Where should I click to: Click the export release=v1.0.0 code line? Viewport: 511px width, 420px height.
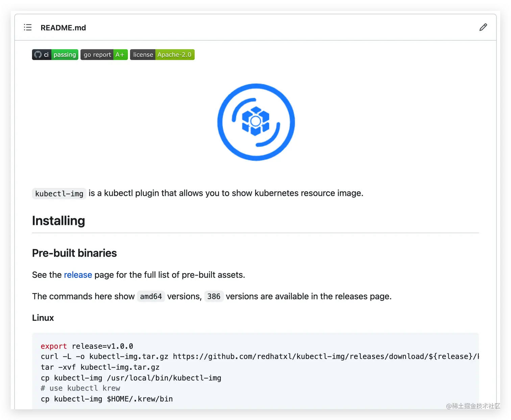click(87, 346)
